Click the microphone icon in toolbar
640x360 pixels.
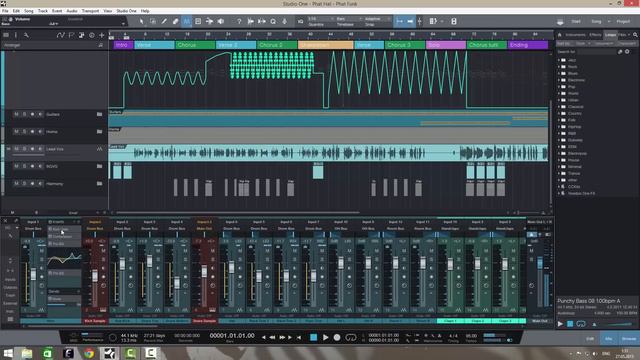coord(284,21)
